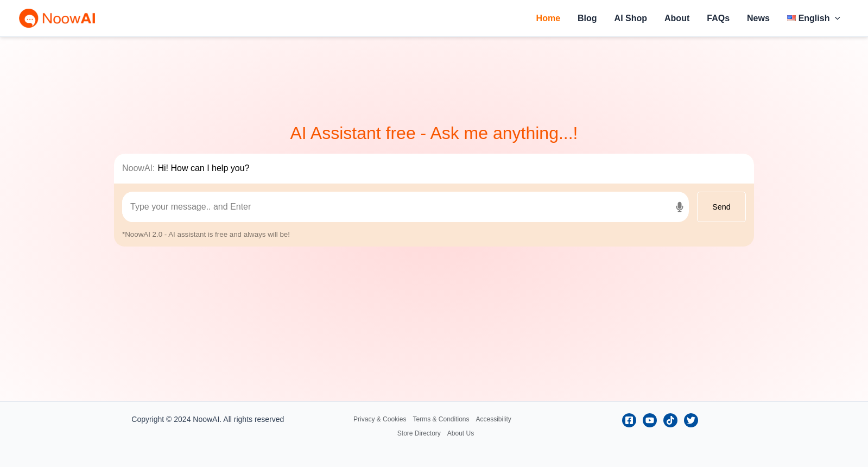
Task: Open the About Us footer link
Action: tap(460, 433)
